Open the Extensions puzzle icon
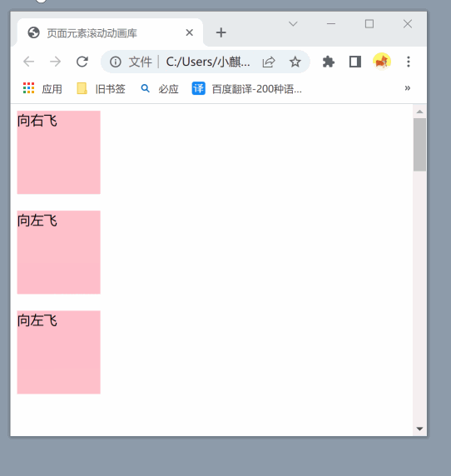This screenshot has width=451, height=476. (x=329, y=62)
